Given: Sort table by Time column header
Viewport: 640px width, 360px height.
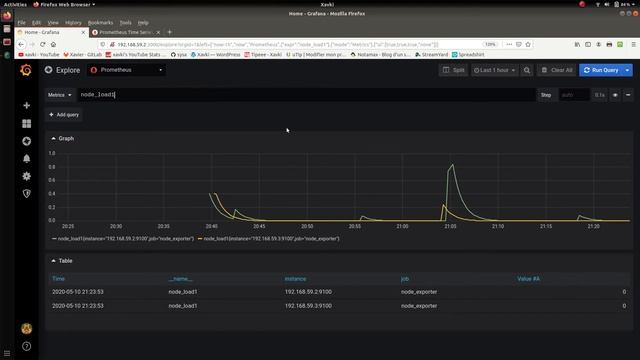Looking at the screenshot, I should click(58, 279).
